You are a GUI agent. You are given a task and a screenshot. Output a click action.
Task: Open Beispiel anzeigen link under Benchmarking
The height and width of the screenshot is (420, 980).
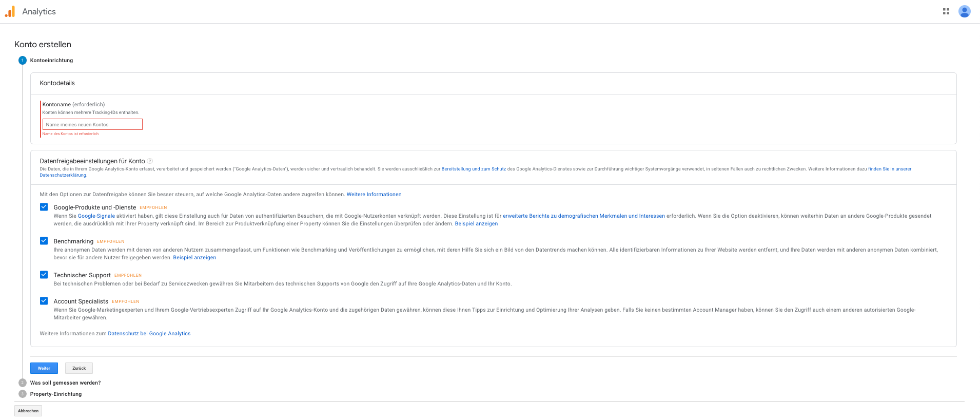click(194, 258)
